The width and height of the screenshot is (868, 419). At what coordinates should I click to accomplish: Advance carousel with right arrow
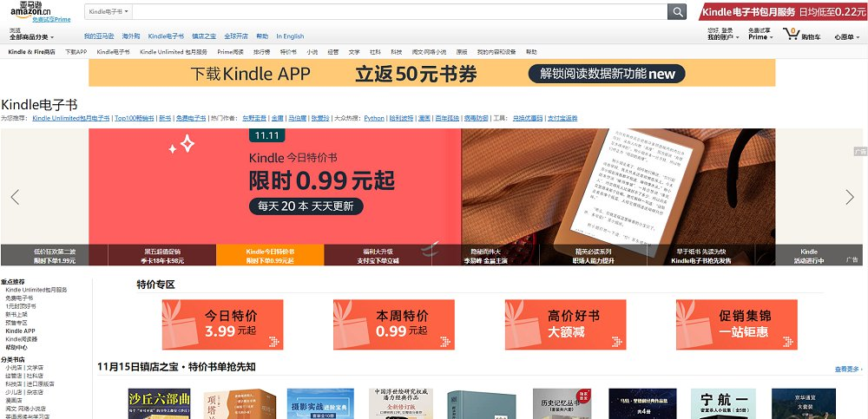849,197
